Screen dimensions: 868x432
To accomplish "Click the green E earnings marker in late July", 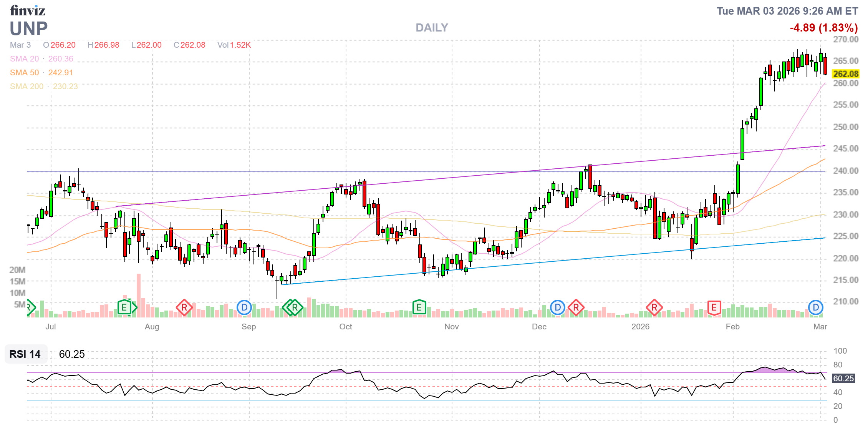I will pyautogui.click(x=124, y=307).
